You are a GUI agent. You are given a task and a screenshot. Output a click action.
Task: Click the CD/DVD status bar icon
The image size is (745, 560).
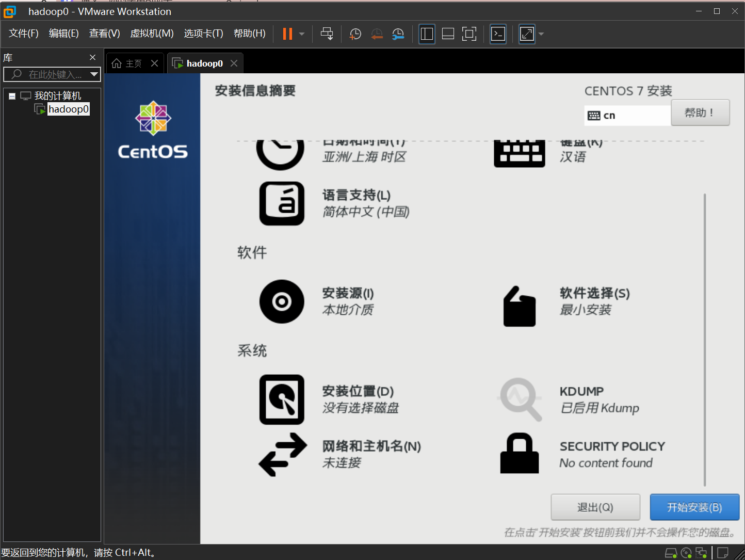pos(686,553)
